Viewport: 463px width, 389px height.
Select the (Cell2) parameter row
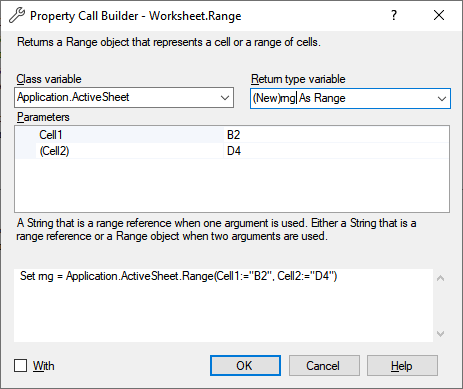232,151
